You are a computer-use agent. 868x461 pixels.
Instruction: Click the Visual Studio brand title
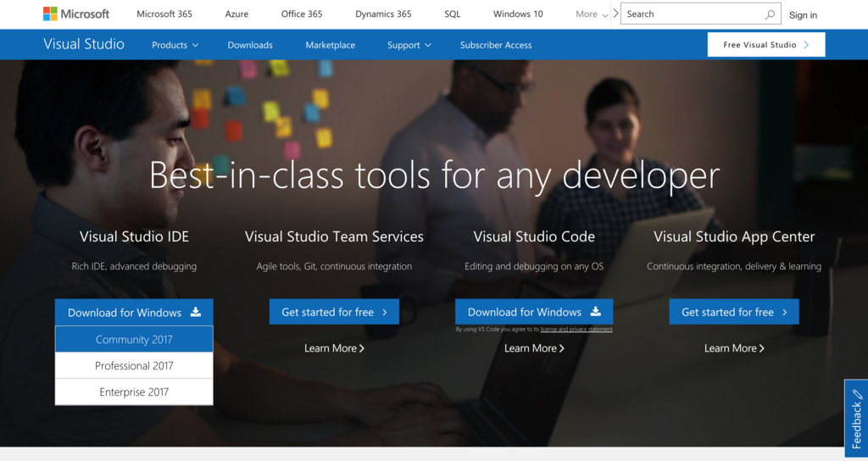[x=84, y=44]
